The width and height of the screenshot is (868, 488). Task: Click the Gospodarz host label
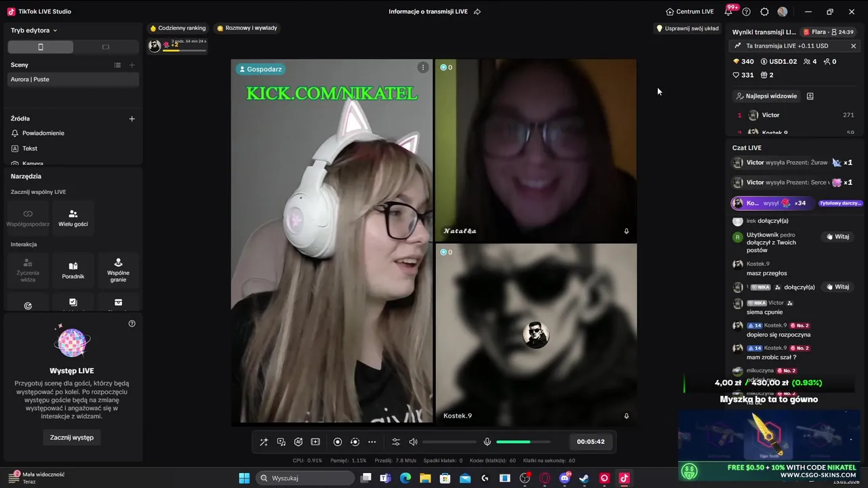pos(260,69)
